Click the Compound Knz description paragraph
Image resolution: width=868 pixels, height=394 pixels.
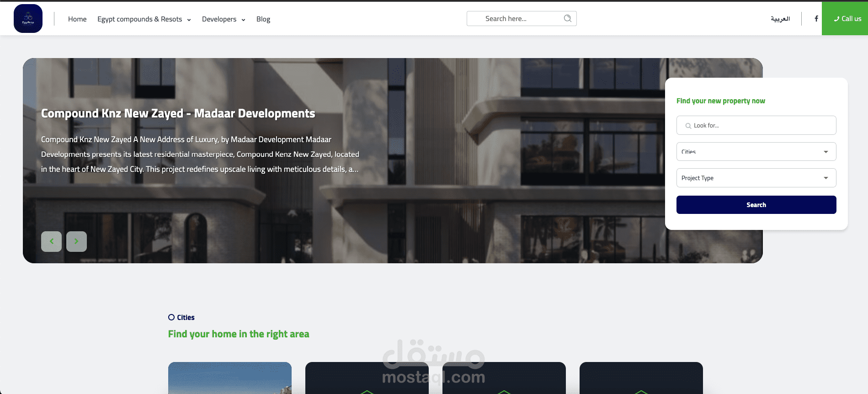200,154
